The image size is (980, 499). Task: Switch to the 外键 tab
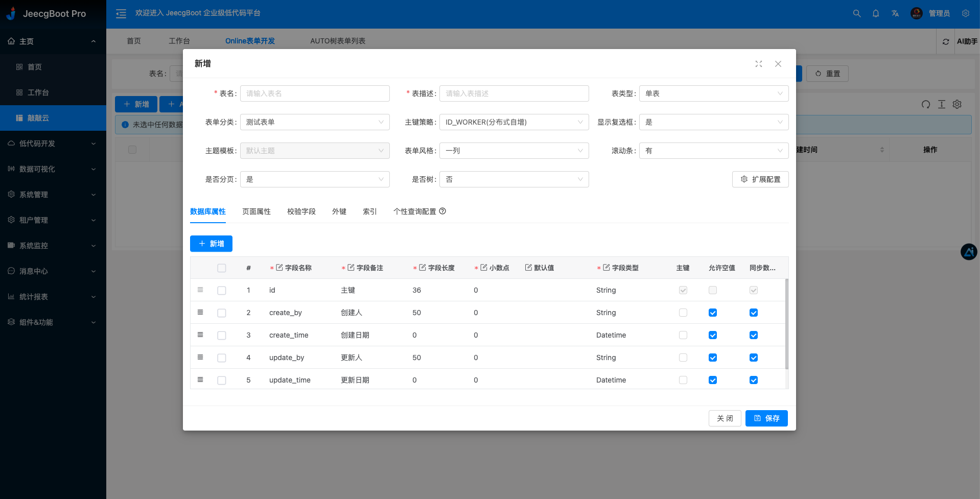click(339, 211)
